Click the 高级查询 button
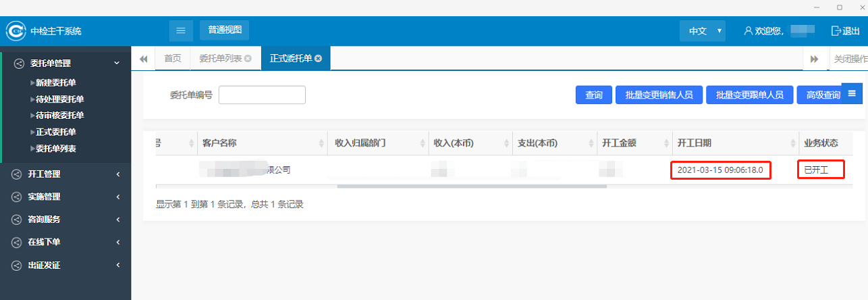This screenshot has height=300, width=868. [x=822, y=95]
